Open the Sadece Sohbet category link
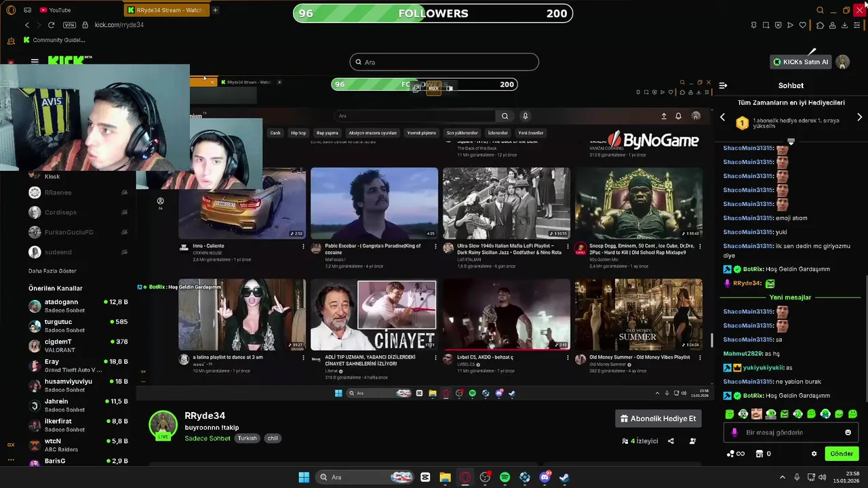Screen dimensions: 868x488 pos(208,439)
